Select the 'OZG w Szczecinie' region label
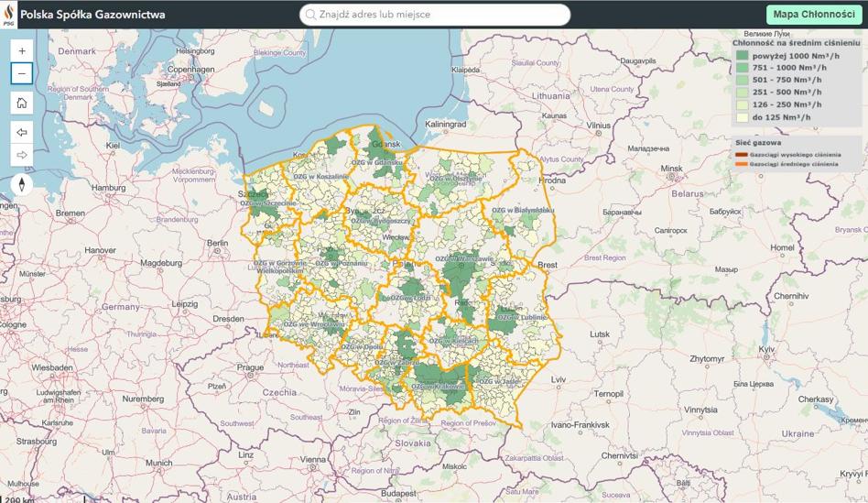The width and height of the screenshot is (868, 503). [268, 203]
